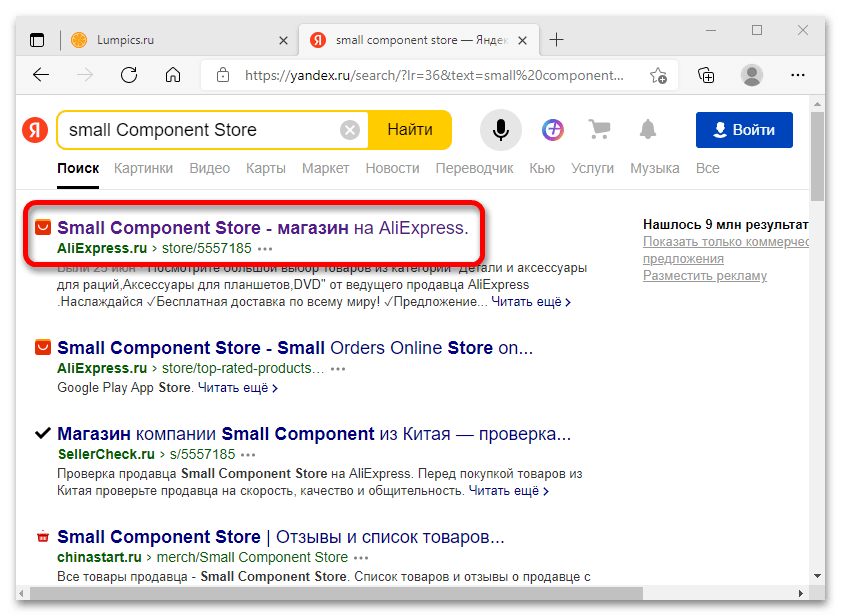Show all services via Все
841x616 pixels.
(707, 168)
